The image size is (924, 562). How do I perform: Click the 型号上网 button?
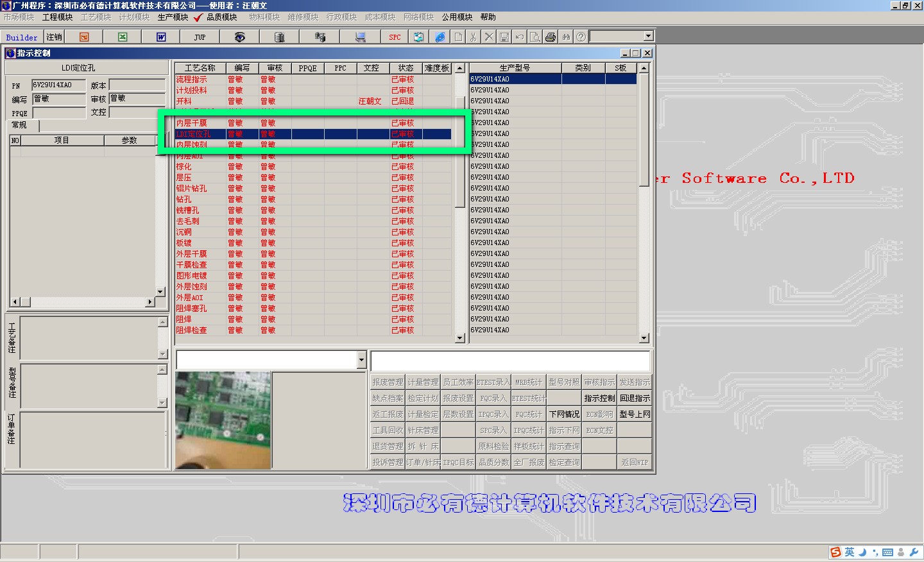point(635,414)
